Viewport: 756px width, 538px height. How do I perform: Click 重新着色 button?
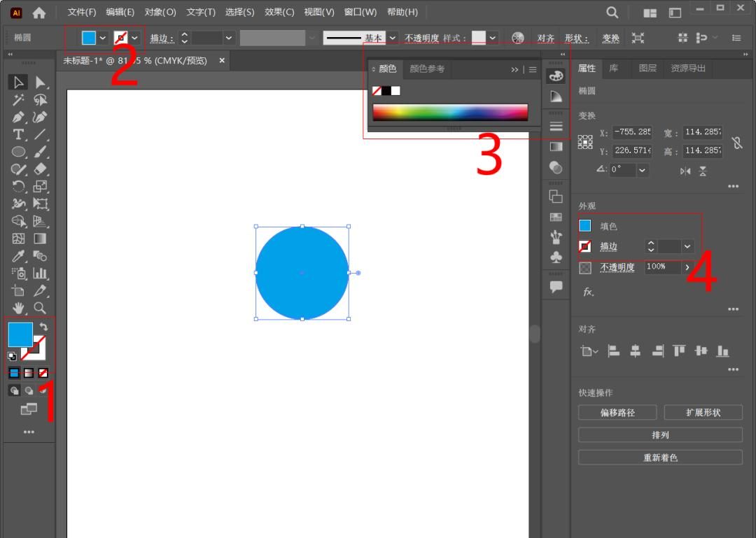coord(661,458)
